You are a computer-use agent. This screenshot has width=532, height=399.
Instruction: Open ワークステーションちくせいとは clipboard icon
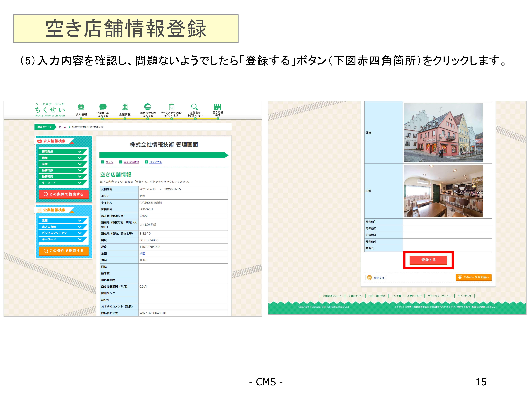(x=171, y=107)
